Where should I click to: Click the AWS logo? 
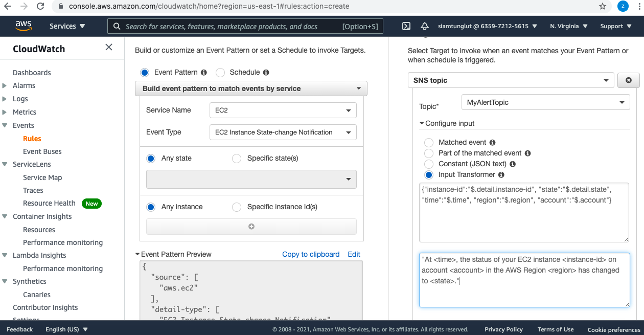[24, 26]
